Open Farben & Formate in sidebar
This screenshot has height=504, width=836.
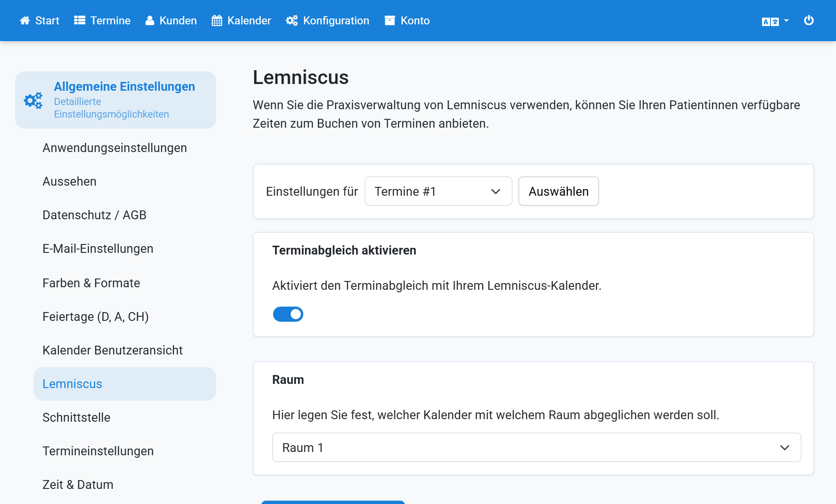tap(91, 283)
